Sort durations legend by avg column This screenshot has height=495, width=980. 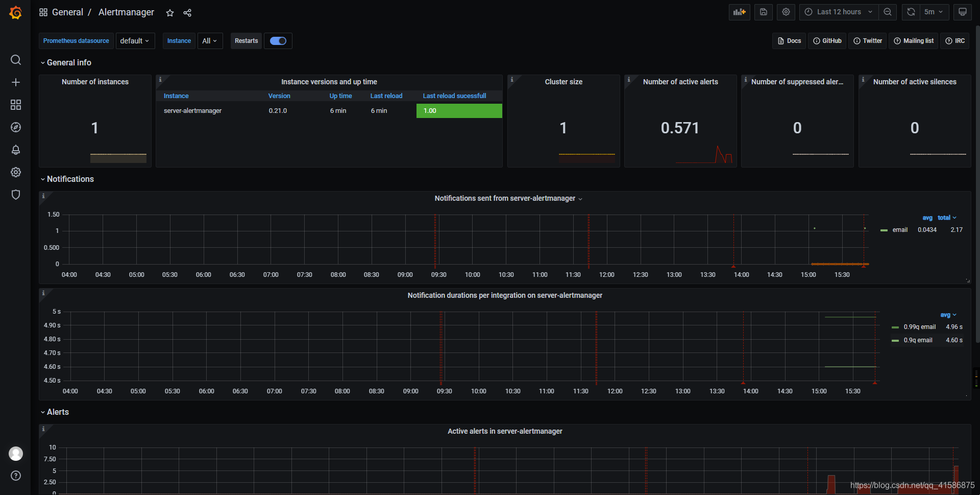click(948, 315)
